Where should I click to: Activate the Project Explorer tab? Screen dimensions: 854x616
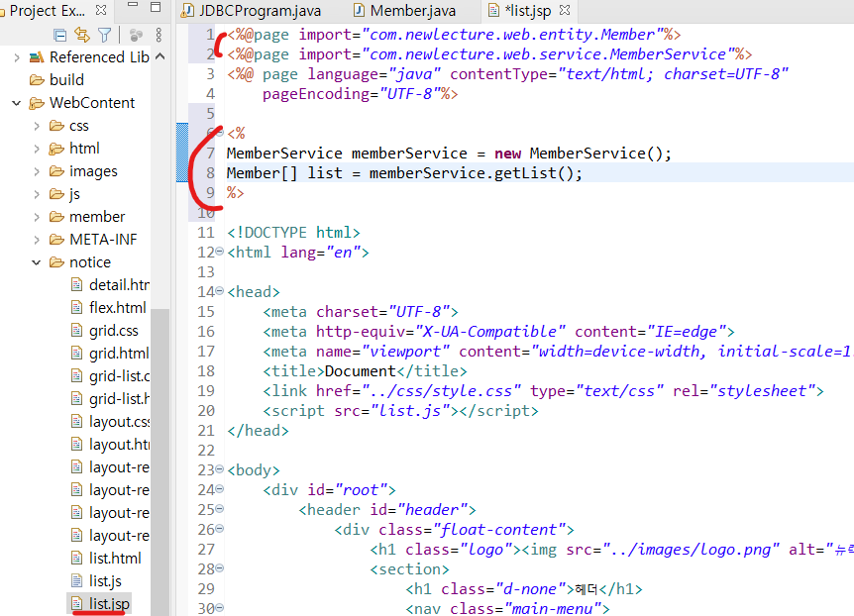(47, 10)
